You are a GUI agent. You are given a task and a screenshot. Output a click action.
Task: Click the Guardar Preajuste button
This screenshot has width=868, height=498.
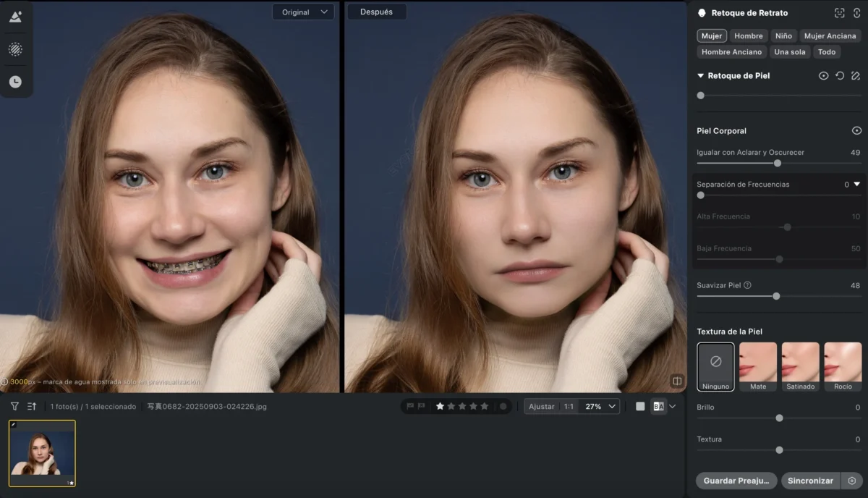pyautogui.click(x=736, y=481)
